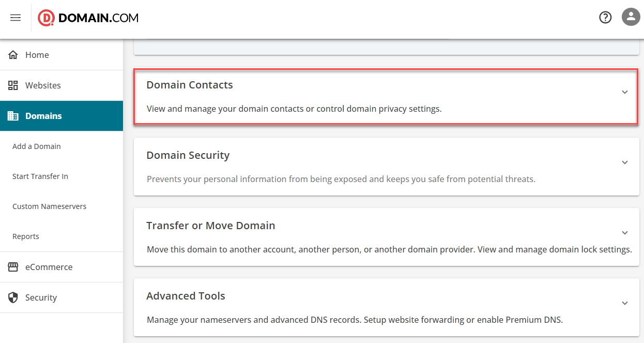Click the Websites dashboard icon
This screenshot has height=343, width=644.
(13, 85)
